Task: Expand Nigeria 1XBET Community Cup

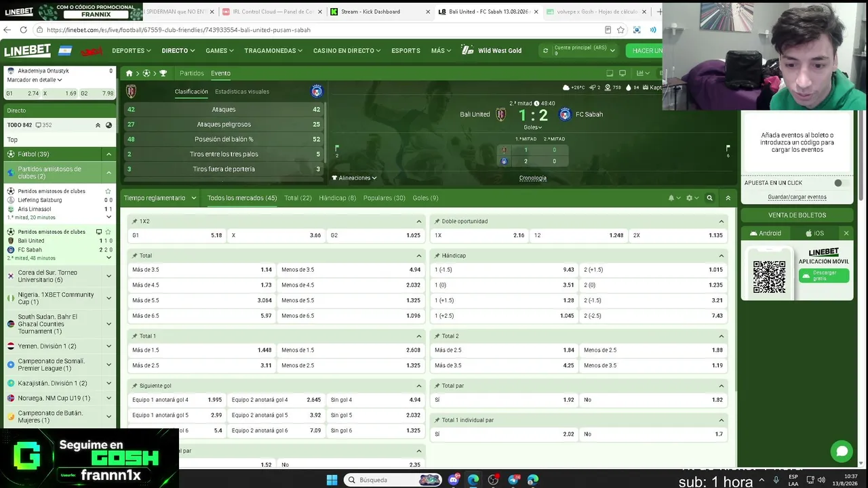Action: 108,298
